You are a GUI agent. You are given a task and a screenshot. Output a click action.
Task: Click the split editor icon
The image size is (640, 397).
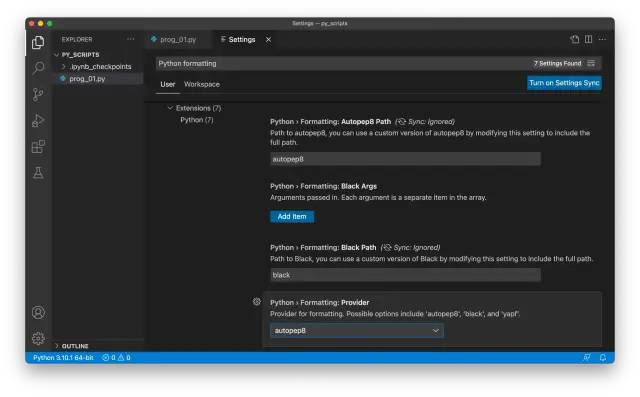[588, 39]
